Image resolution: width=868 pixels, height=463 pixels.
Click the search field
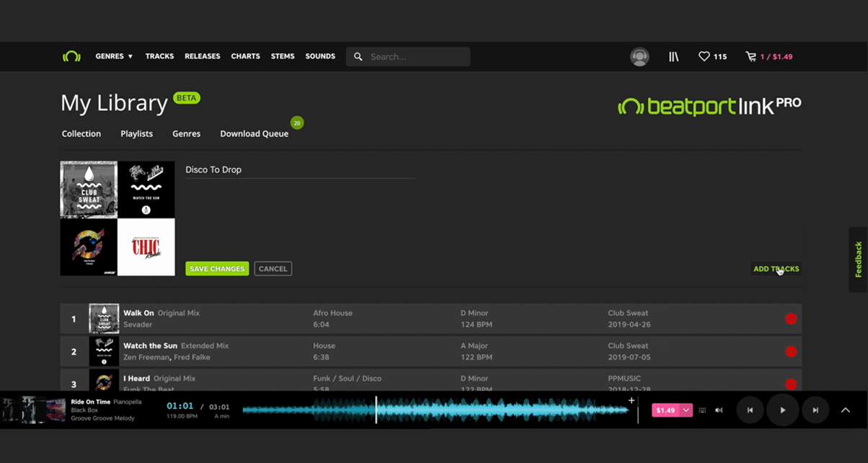point(408,56)
